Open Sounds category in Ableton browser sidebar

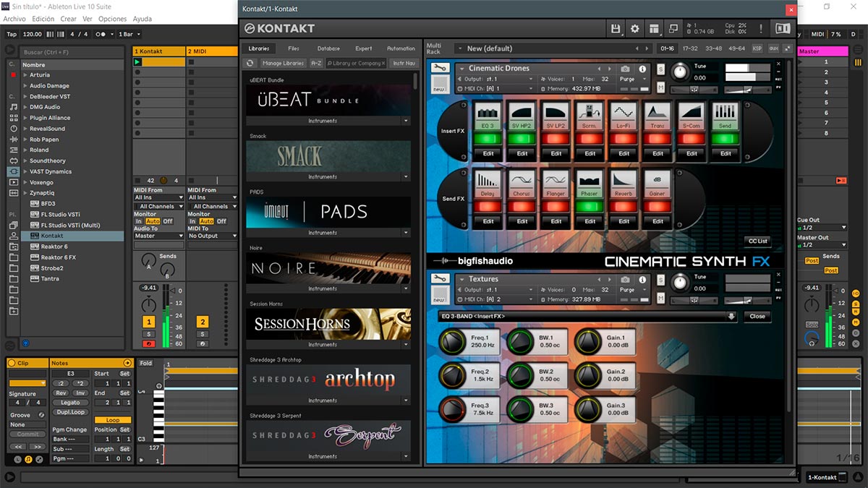click(x=14, y=107)
